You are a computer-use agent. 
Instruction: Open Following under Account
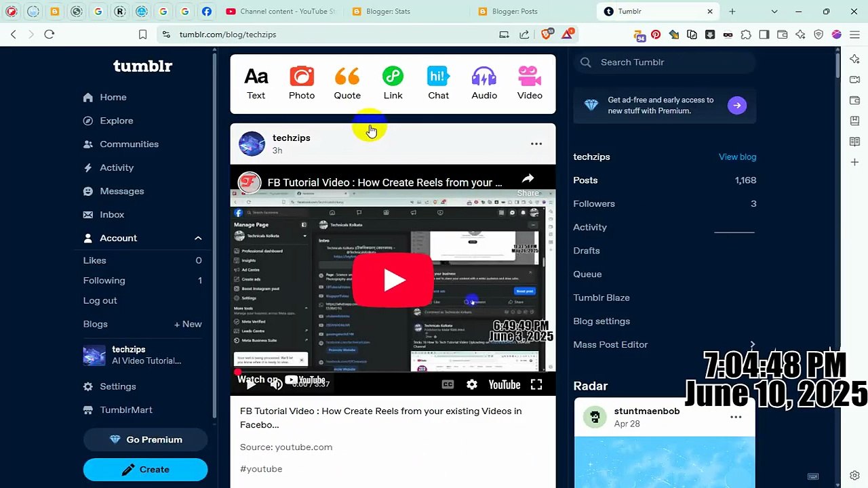tap(142, 281)
